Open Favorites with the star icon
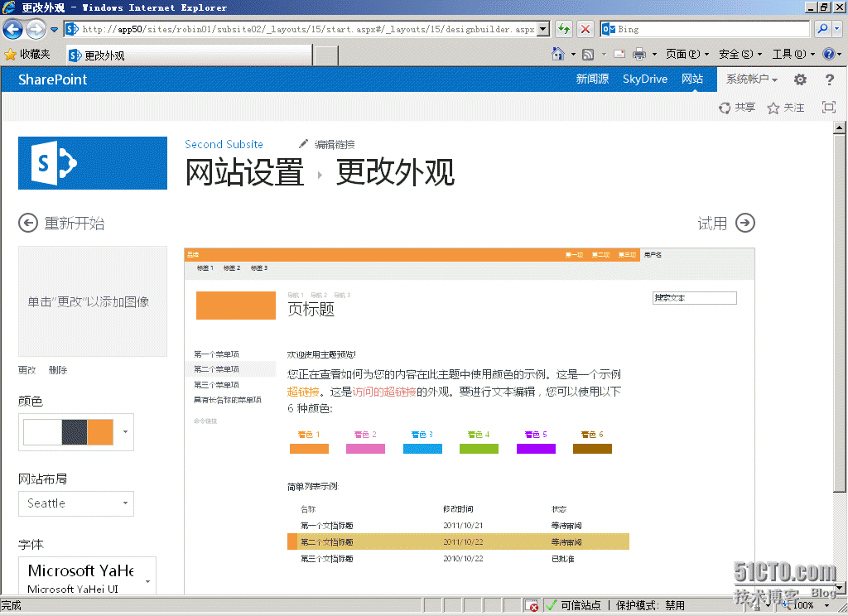The width and height of the screenshot is (848, 616). coord(10,55)
